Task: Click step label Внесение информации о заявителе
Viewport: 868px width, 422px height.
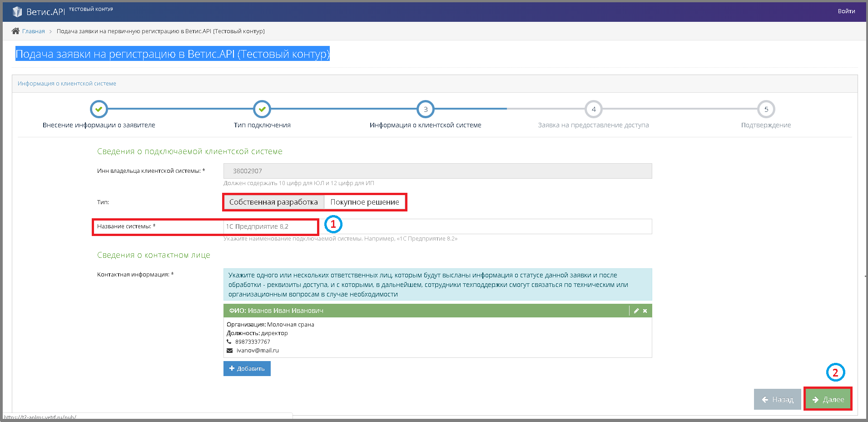Action: coord(99,125)
